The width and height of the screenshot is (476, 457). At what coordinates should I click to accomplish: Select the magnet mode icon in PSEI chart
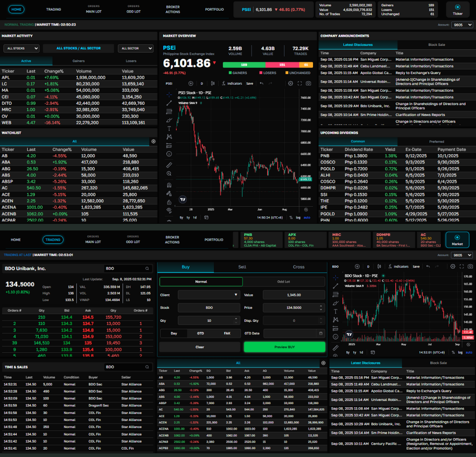(169, 185)
